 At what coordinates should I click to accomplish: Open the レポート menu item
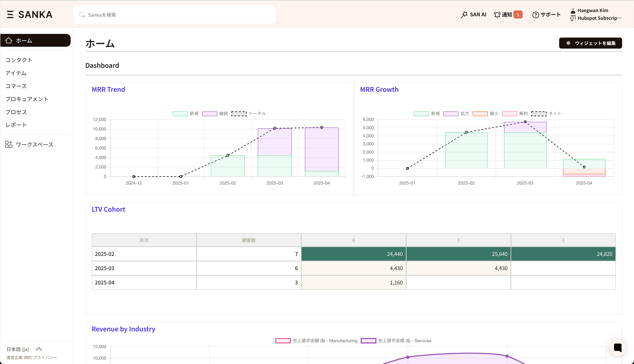tap(16, 125)
